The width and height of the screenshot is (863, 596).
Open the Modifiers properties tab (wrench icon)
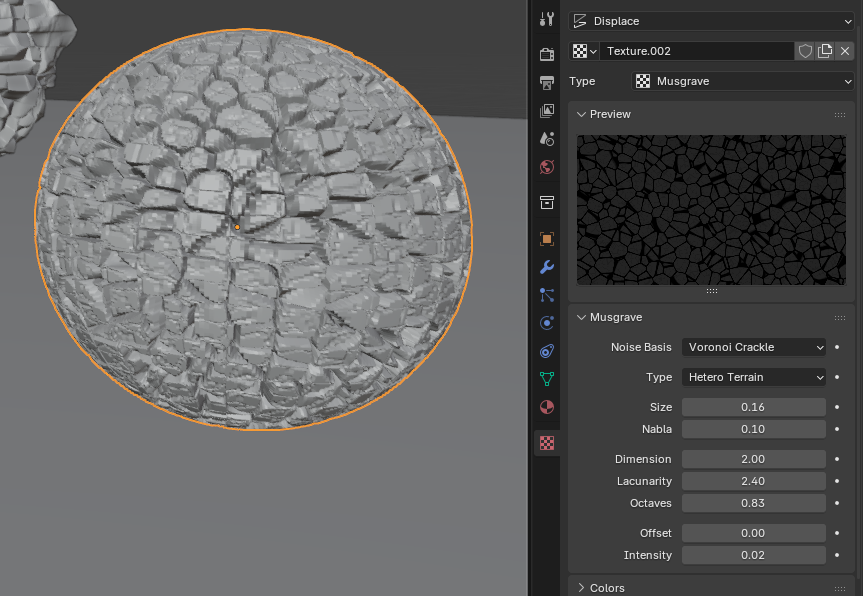(x=546, y=267)
